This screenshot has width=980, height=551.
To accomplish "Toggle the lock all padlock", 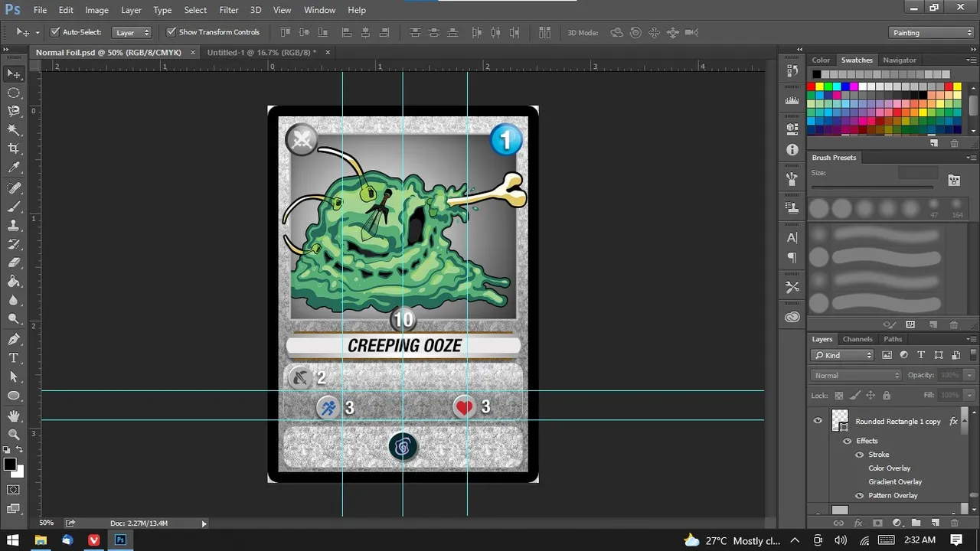I will click(887, 396).
